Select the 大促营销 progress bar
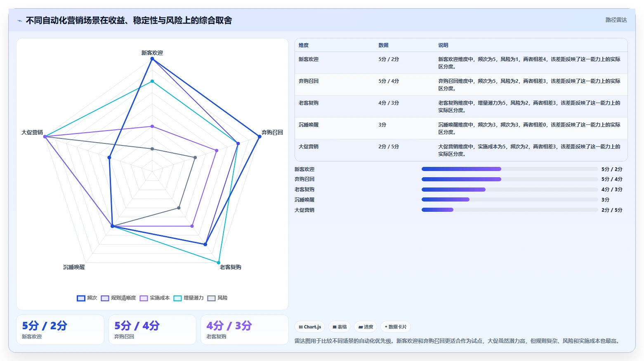This screenshot has width=644, height=361. (x=510, y=210)
